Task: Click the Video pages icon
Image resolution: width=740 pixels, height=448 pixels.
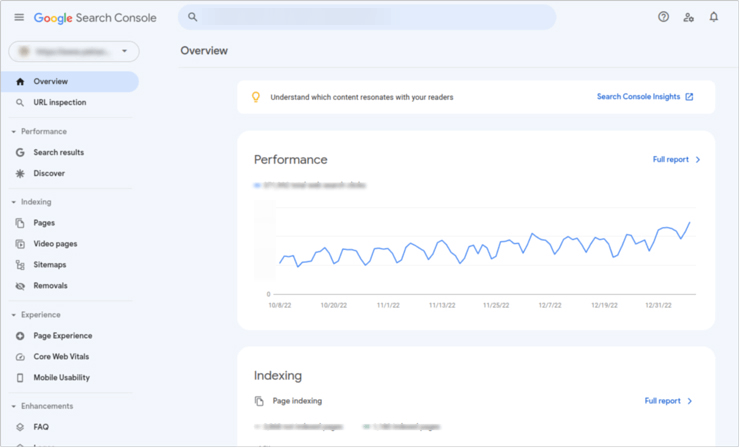Action: (20, 244)
